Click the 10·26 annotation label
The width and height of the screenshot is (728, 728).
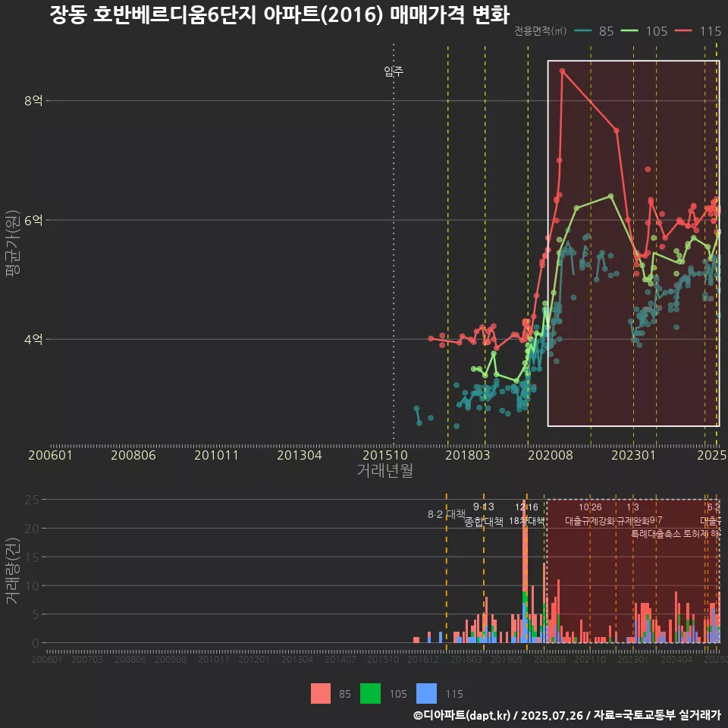[x=590, y=507]
